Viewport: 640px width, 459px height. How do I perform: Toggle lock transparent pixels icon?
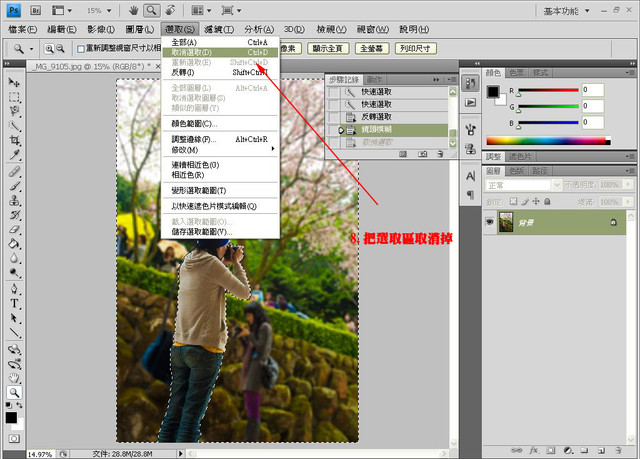(x=513, y=201)
